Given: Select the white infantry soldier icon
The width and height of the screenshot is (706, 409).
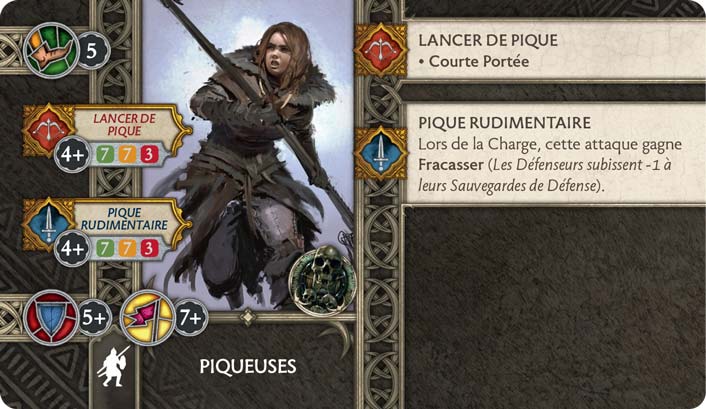Looking at the screenshot, I should [x=113, y=367].
